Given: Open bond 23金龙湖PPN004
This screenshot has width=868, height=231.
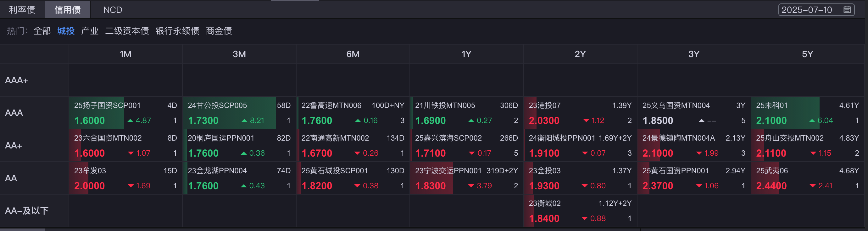Looking at the screenshot, I should pyautogui.click(x=217, y=171).
